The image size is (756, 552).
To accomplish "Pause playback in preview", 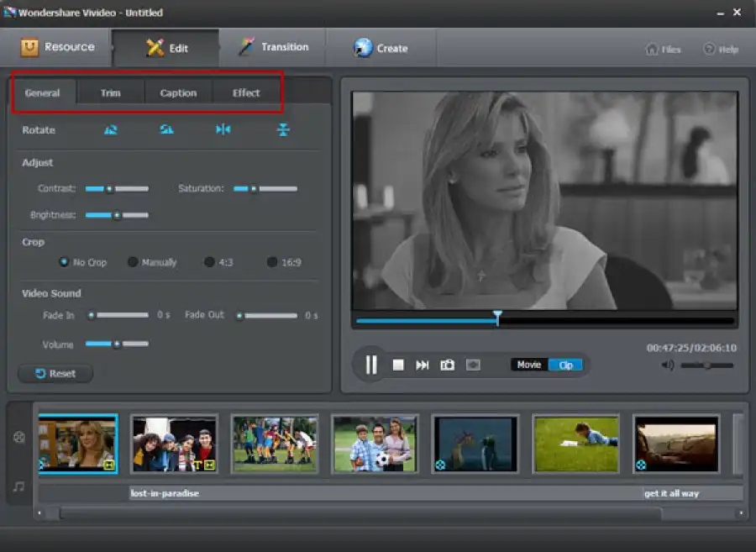I will [370, 365].
